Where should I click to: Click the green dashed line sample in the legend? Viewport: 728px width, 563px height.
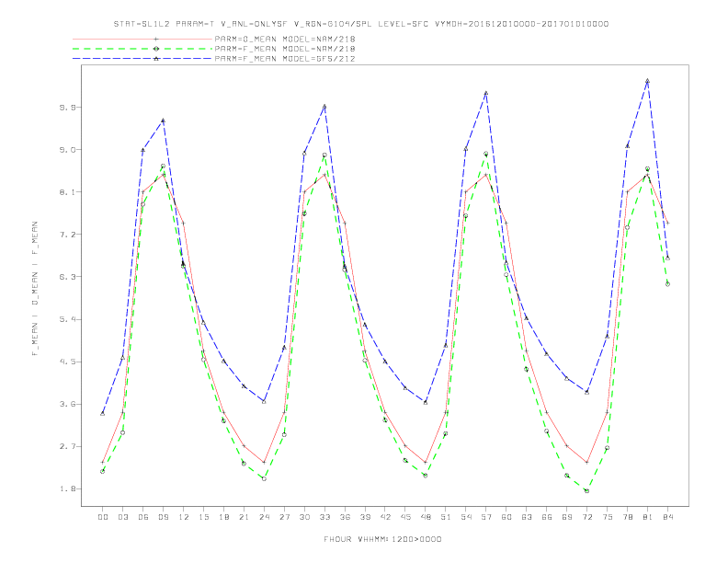(x=142, y=49)
